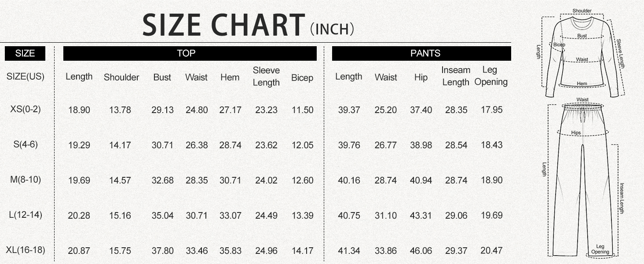The height and width of the screenshot is (264, 644).
Task: Click the Leg Opening label on pants diagram
Action: [600, 249]
